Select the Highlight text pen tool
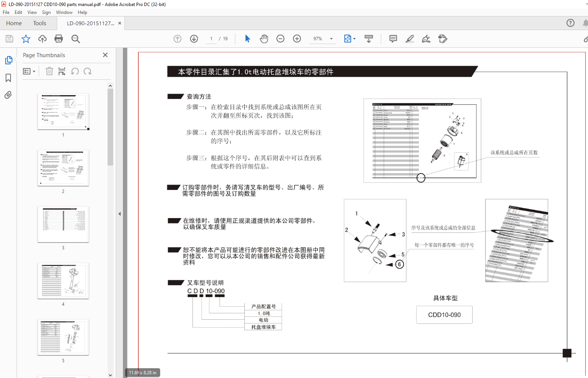588x378 pixels. (x=410, y=39)
